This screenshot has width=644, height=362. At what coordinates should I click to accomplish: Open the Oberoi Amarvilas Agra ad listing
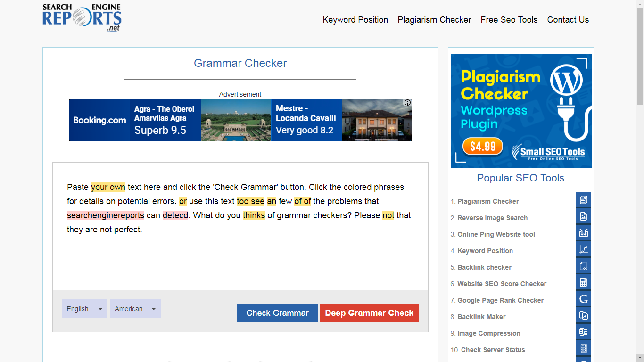(165, 120)
